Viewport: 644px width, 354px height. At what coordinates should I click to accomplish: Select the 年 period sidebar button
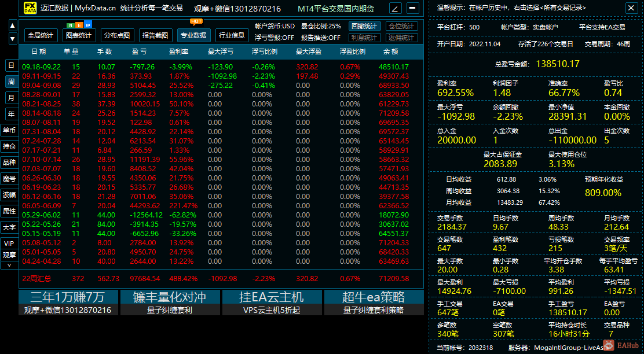11,114
